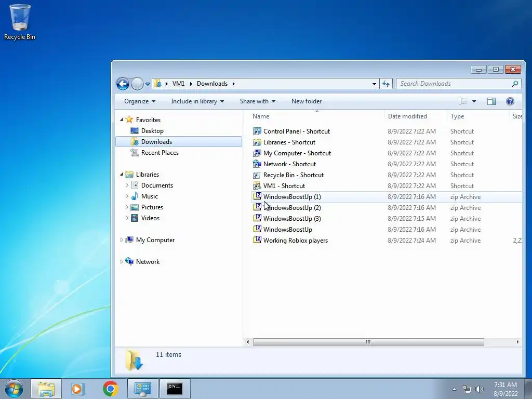The height and width of the screenshot is (399, 532).
Task: Launch Windows Media Player from taskbar
Action: tap(78, 389)
